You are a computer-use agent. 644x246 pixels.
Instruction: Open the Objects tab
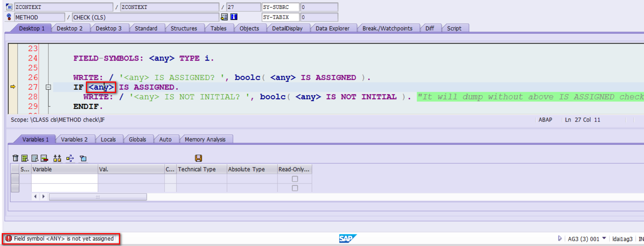point(249,28)
